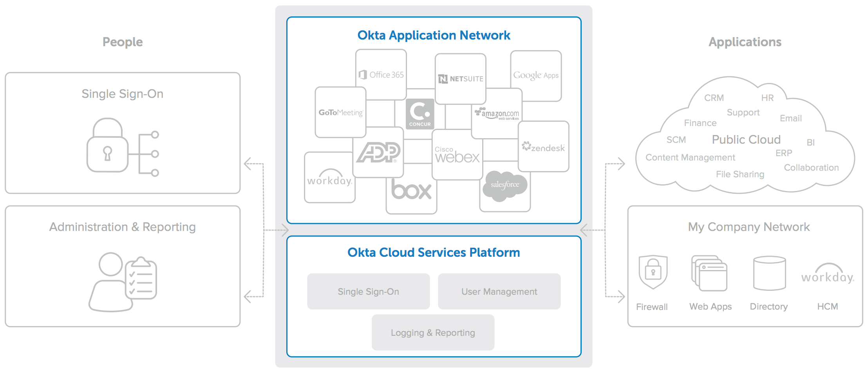Select the Concur logo tile

(x=420, y=114)
